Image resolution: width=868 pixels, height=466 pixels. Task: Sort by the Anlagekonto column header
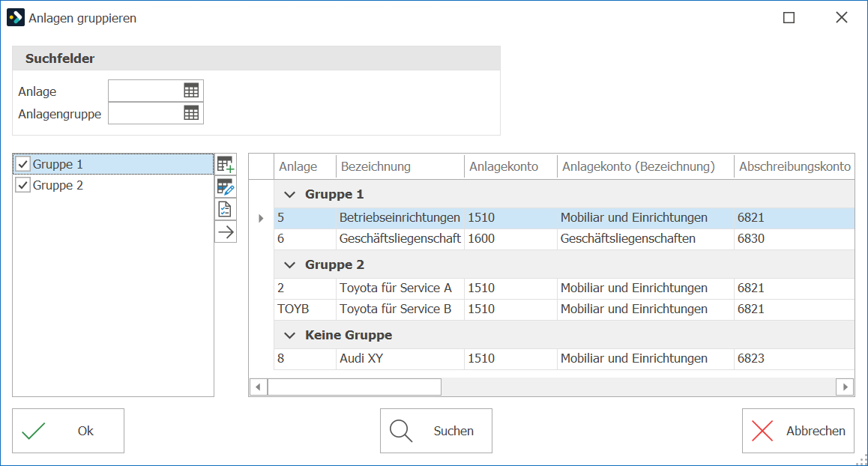511,166
